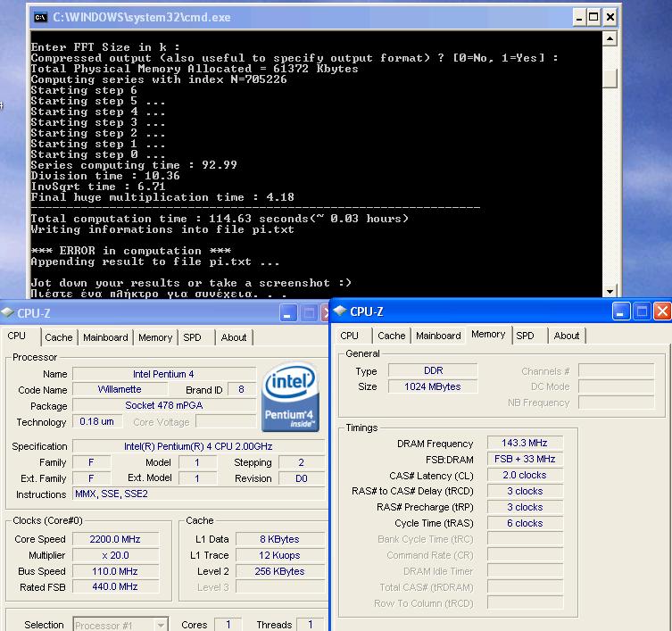The width and height of the screenshot is (672, 631).
Task: Open Mainboard tab in left CPU-Z
Action: (x=105, y=337)
